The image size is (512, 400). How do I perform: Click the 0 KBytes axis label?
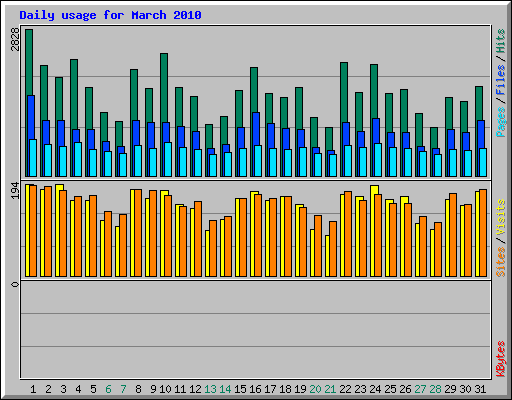pos(15,284)
